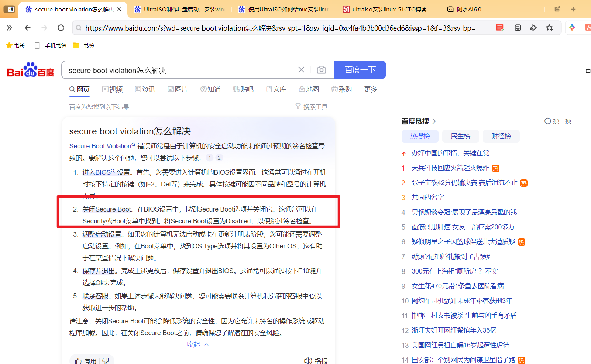Open the yellow 书签 folder

pyautogui.click(x=84, y=45)
